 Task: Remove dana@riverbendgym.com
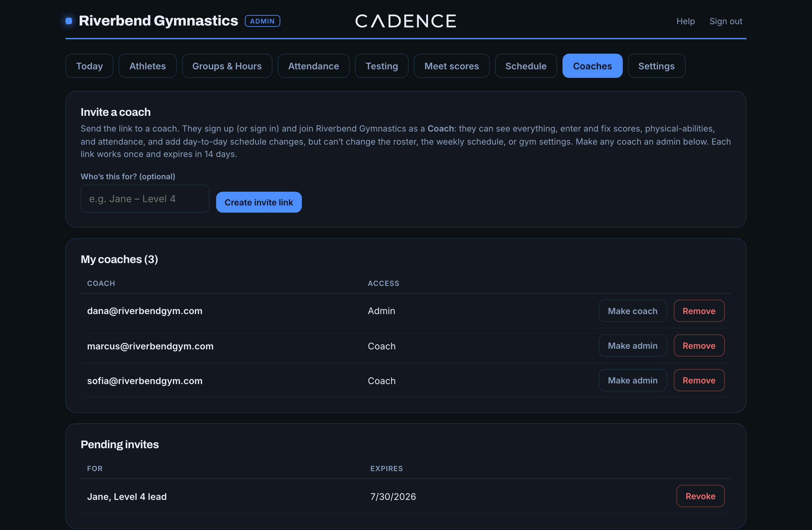699,311
